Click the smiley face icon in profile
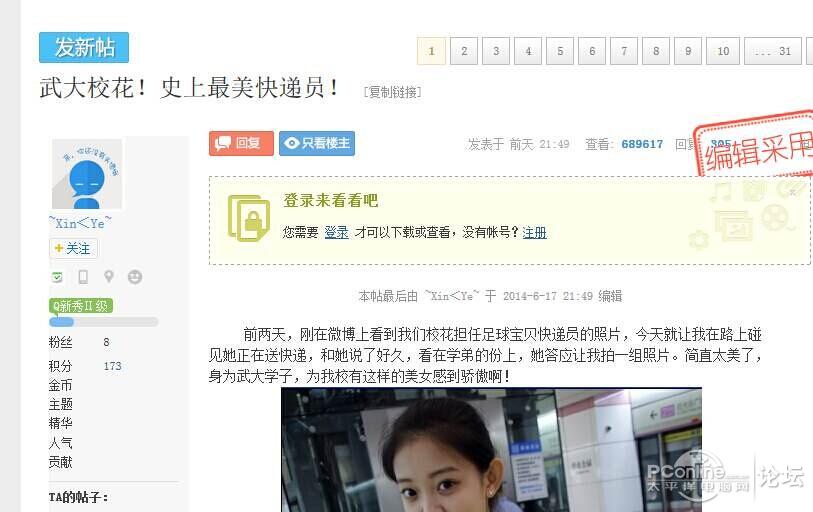The width and height of the screenshot is (813, 512). [135, 277]
